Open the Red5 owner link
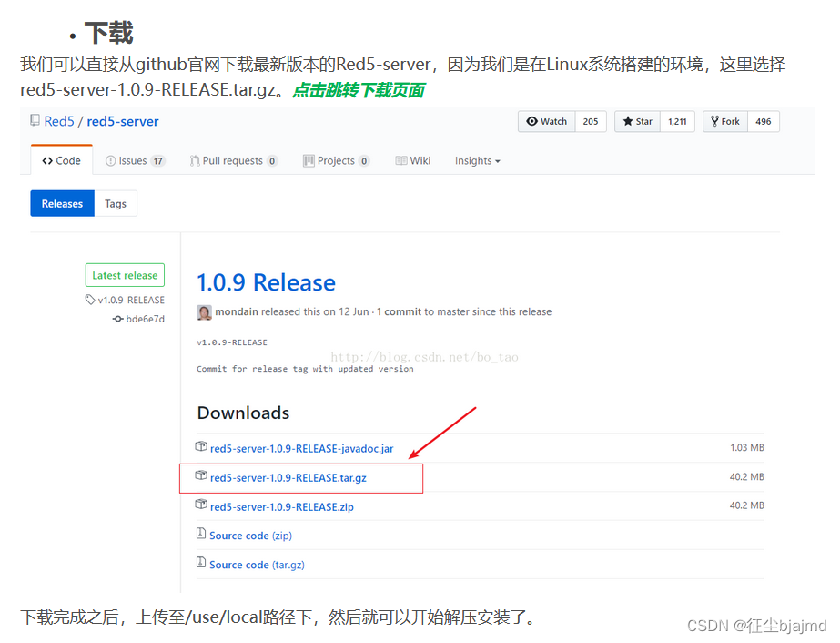Viewport: 840px width, 643px height. [x=59, y=122]
